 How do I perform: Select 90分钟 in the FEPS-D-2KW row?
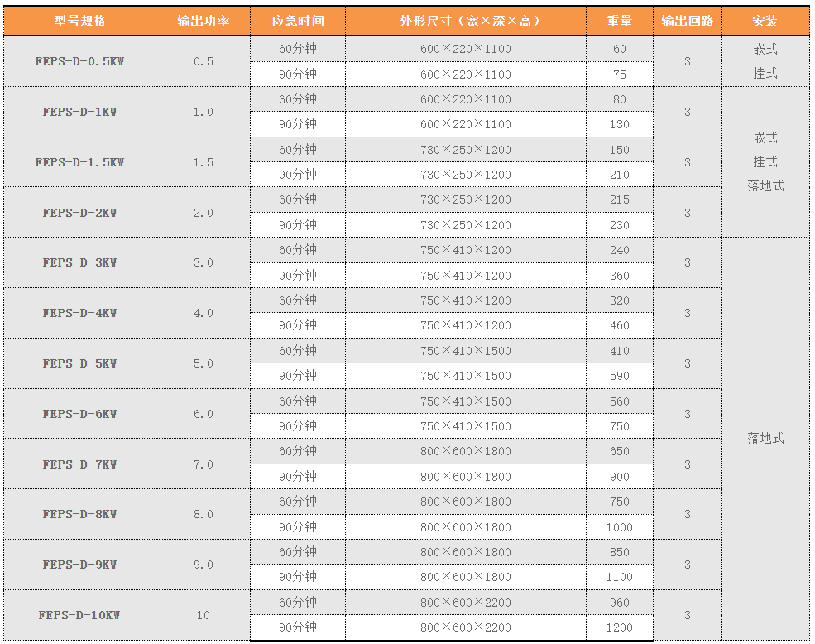coord(297,225)
